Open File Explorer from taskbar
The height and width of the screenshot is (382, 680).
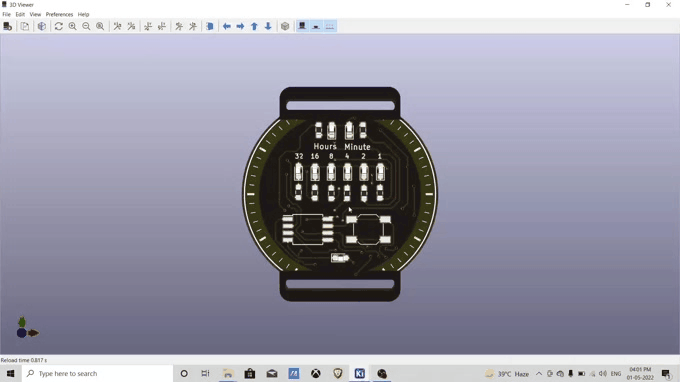[x=228, y=373]
